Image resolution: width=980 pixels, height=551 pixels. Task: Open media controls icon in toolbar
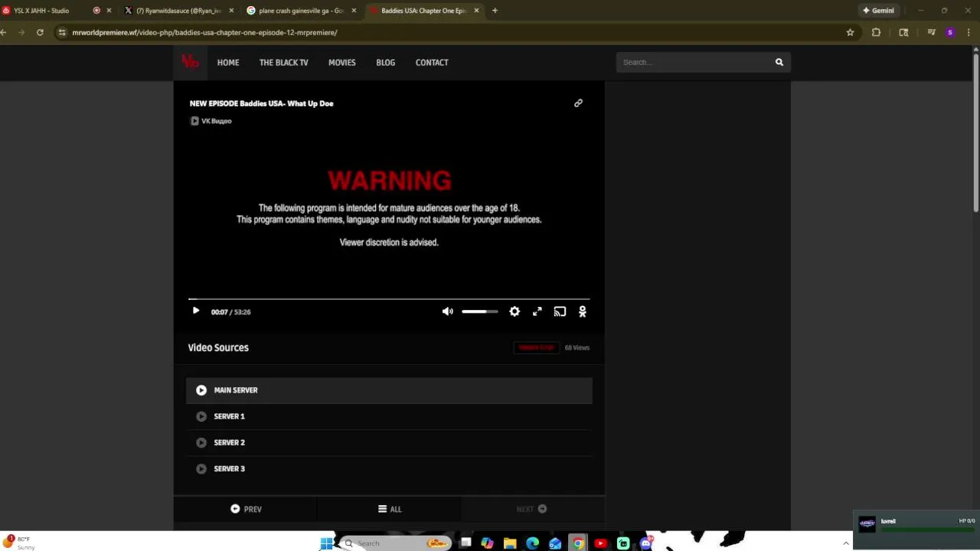pyautogui.click(x=931, y=32)
